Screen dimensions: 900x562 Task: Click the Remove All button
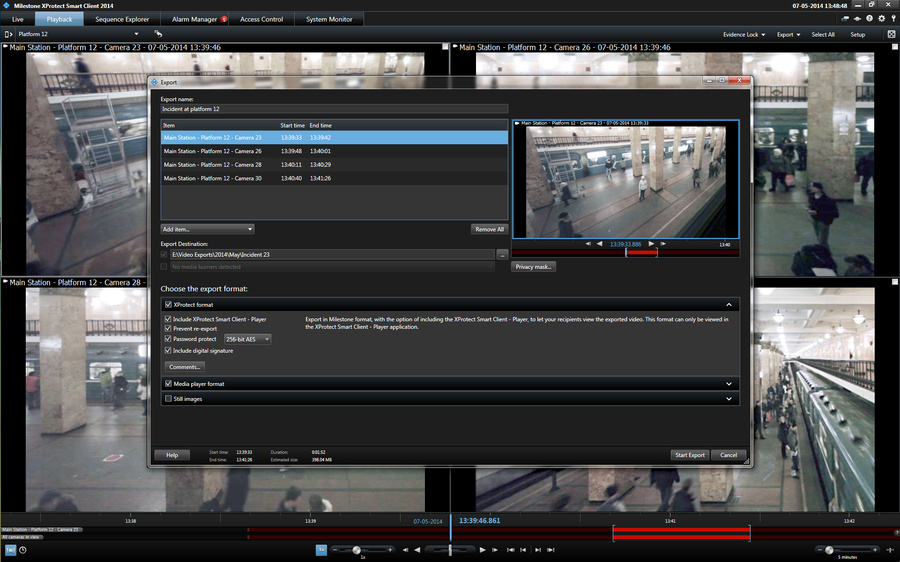490,229
